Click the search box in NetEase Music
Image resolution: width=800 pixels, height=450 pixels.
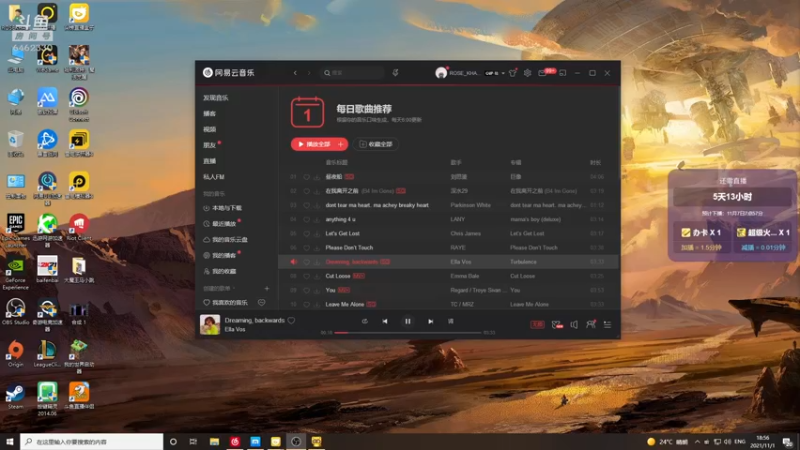[x=352, y=73]
